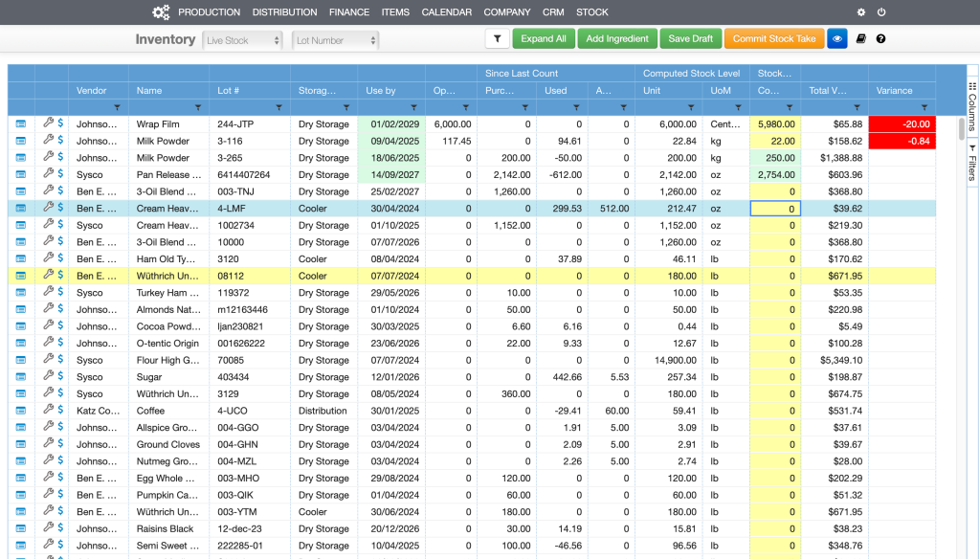Click wrench icon in Sugar row

(48, 376)
